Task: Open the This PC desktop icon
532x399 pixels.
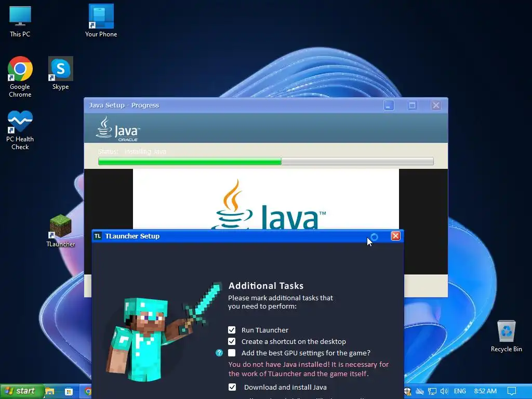Action: pos(20,21)
